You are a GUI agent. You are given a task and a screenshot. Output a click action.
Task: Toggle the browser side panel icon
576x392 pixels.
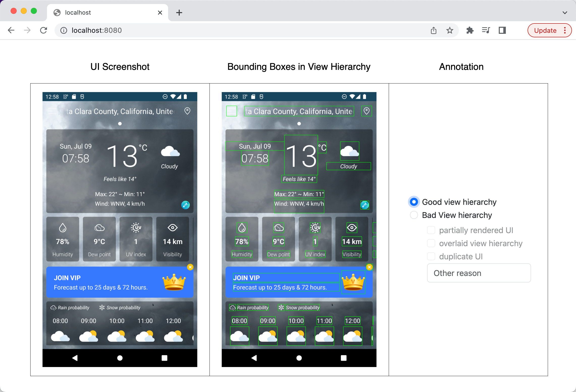pos(502,31)
